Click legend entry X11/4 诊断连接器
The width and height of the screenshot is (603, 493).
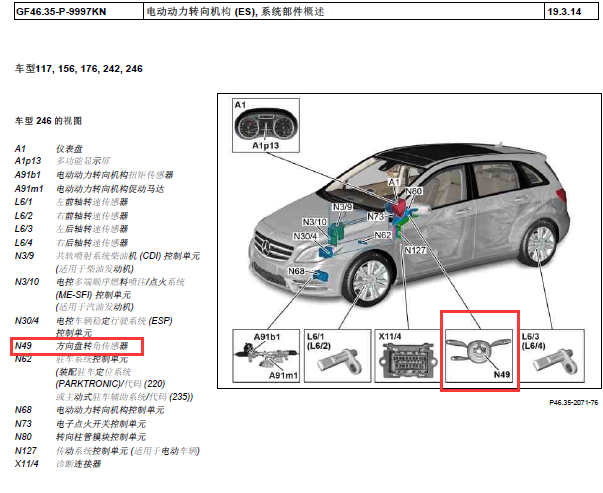click(58, 464)
